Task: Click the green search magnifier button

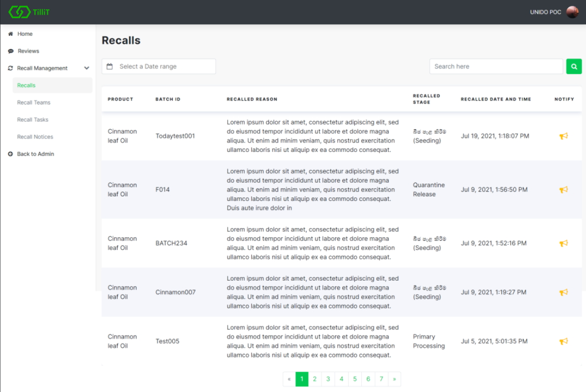Action: coord(574,66)
